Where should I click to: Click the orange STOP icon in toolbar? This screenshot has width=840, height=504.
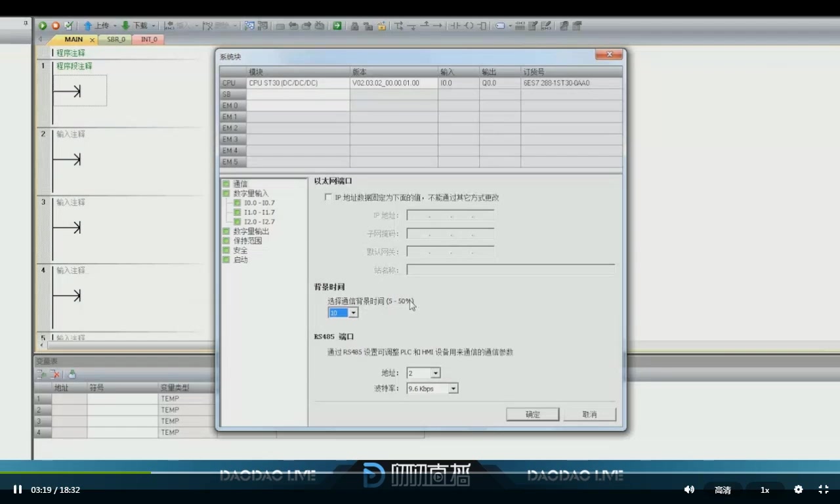coord(55,26)
